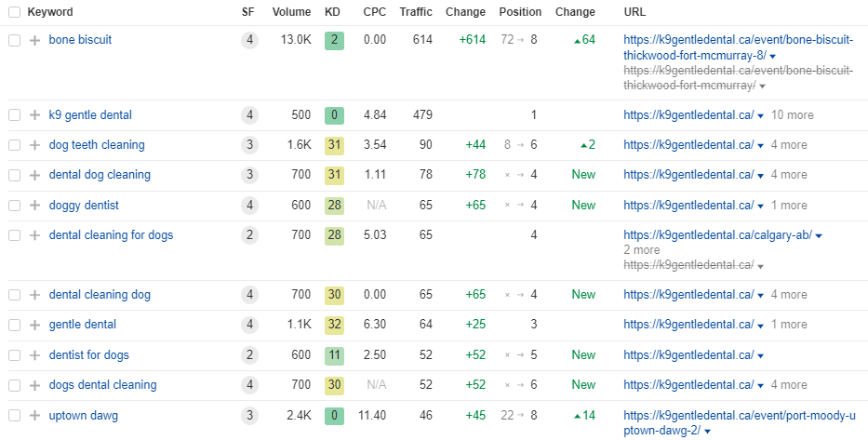
Task: Select the checkbox for dental cleaning dog
Action: pos(14,295)
